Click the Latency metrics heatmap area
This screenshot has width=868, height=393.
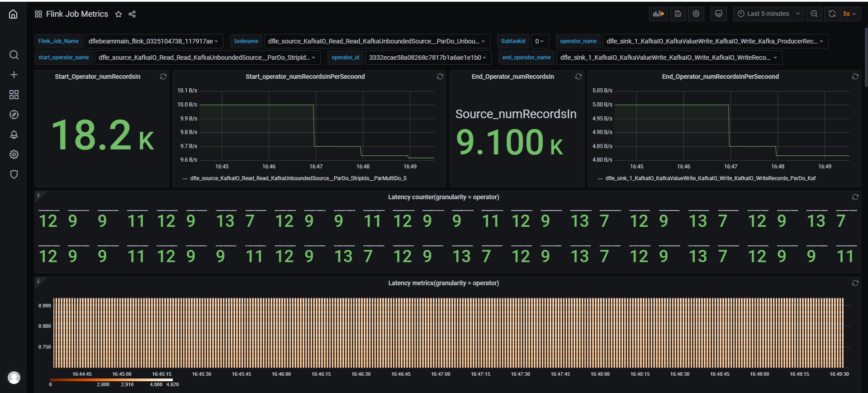pyautogui.click(x=448, y=333)
